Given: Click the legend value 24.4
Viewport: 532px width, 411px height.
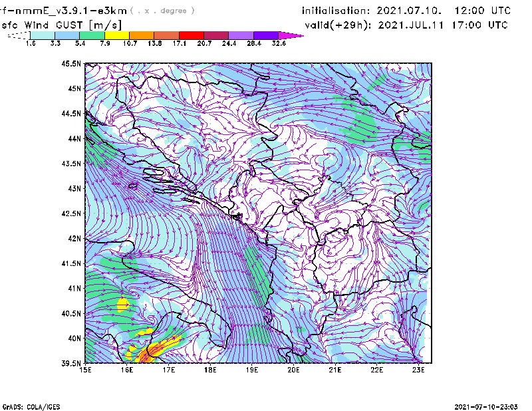Looking at the screenshot, I should coord(229,43).
